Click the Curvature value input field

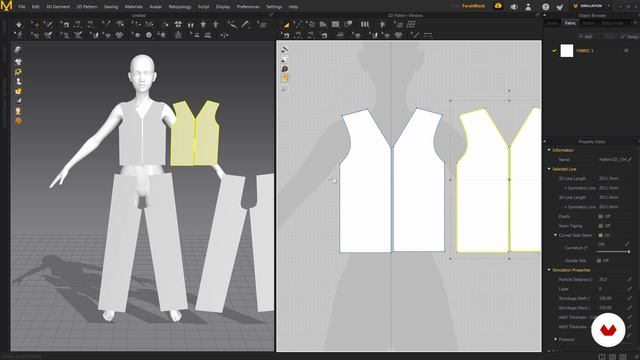(609, 244)
